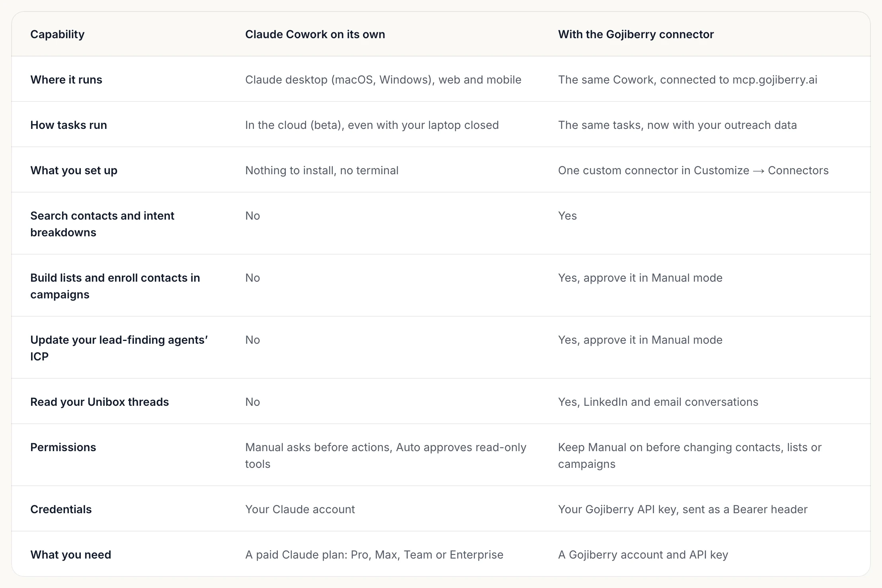Click 'Claude desktop (macOS, Windows), web and mobile'

[x=383, y=80]
